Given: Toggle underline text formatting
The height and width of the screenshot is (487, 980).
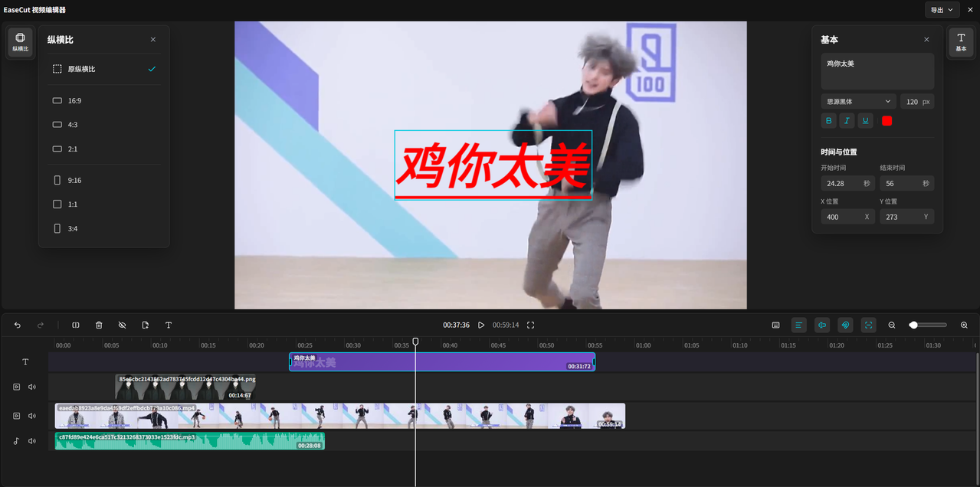Looking at the screenshot, I should 865,121.
